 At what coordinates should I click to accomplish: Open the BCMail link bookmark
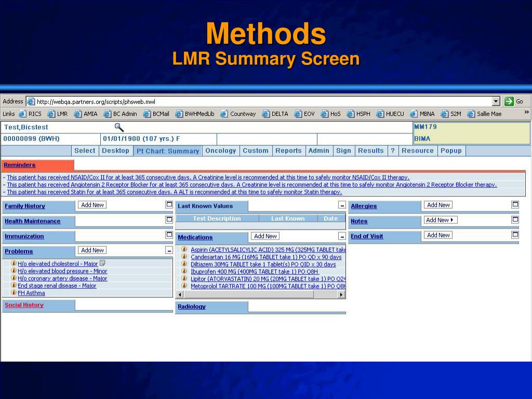coord(156,114)
